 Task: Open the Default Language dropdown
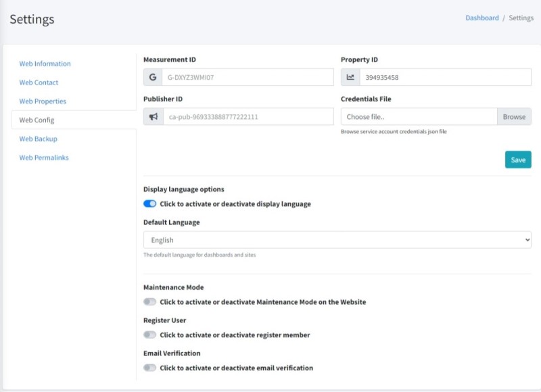click(x=337, y=240)
